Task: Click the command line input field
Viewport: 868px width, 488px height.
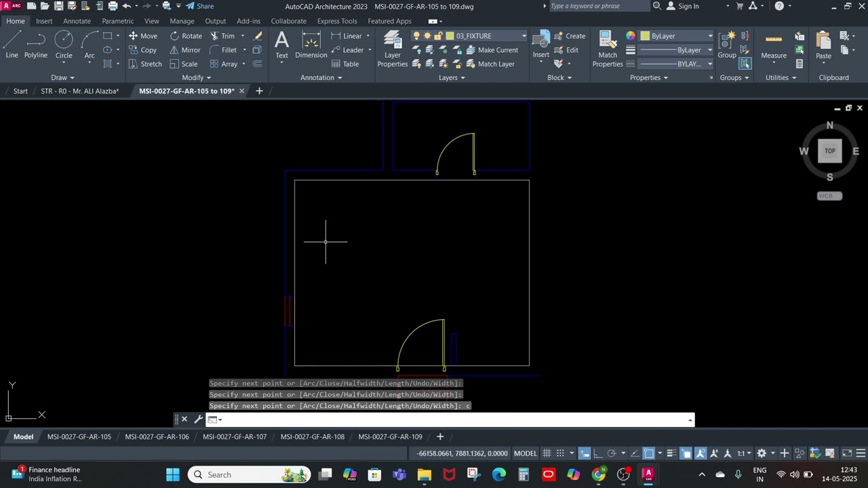Action: [x=448, y=420]
